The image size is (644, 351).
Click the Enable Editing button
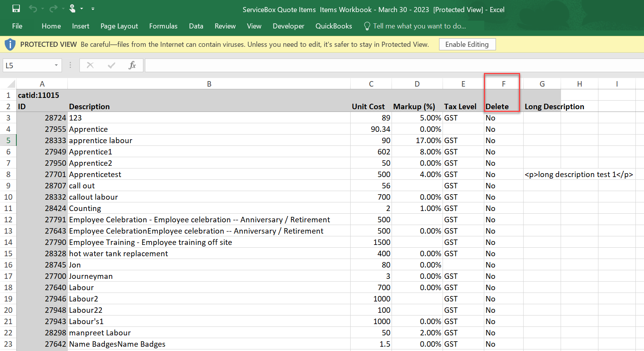[467, 44]
